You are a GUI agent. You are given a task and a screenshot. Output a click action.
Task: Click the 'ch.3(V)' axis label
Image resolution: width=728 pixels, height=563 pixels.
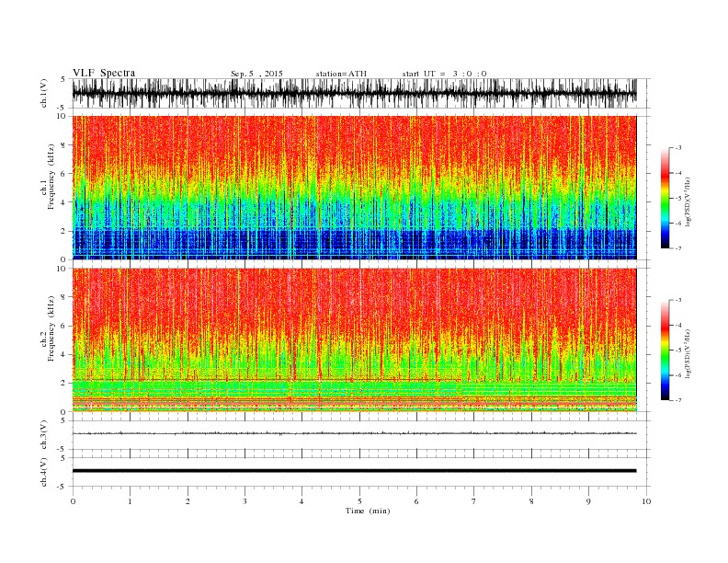click(44, 435)
